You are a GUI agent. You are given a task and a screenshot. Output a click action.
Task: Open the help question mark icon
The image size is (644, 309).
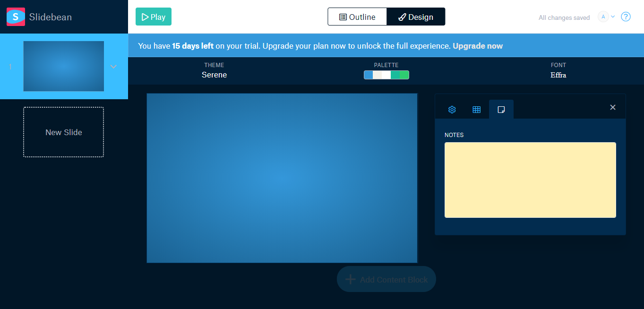point(626,17)
